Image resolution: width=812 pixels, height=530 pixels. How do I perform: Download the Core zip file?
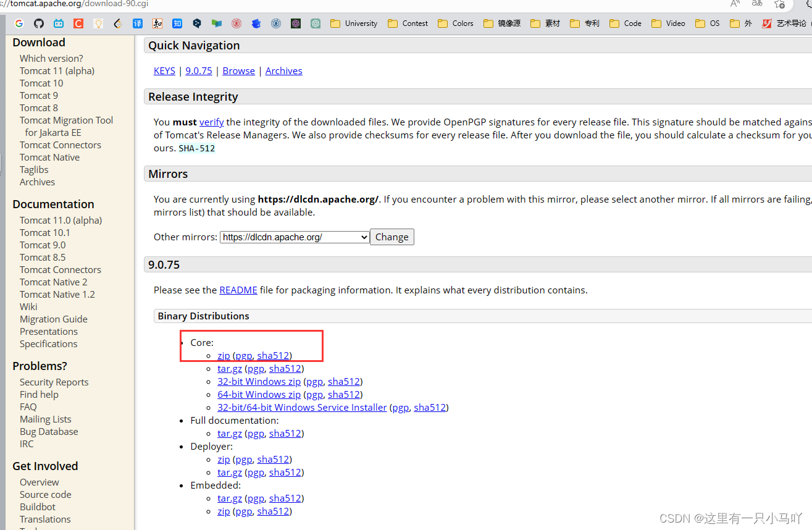[x=224, y=356]
